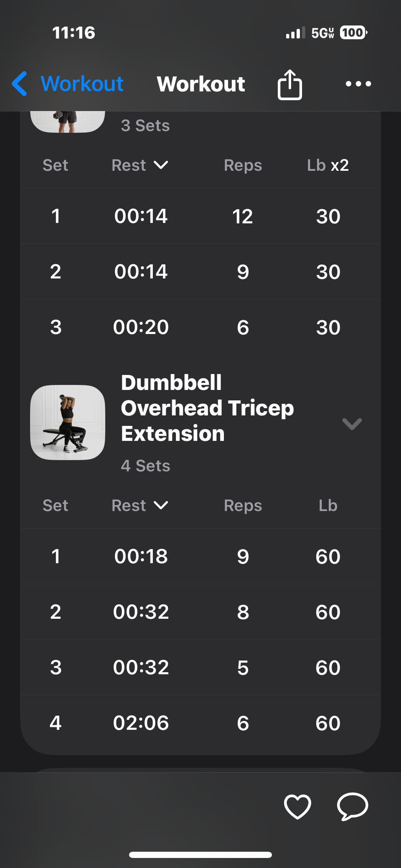The height and width of the screenshot is (868, 401).
Task: Tap the Dumbbell Overhead Tricep Extension title
Action: pyautogui.click(x=208, y=408)
